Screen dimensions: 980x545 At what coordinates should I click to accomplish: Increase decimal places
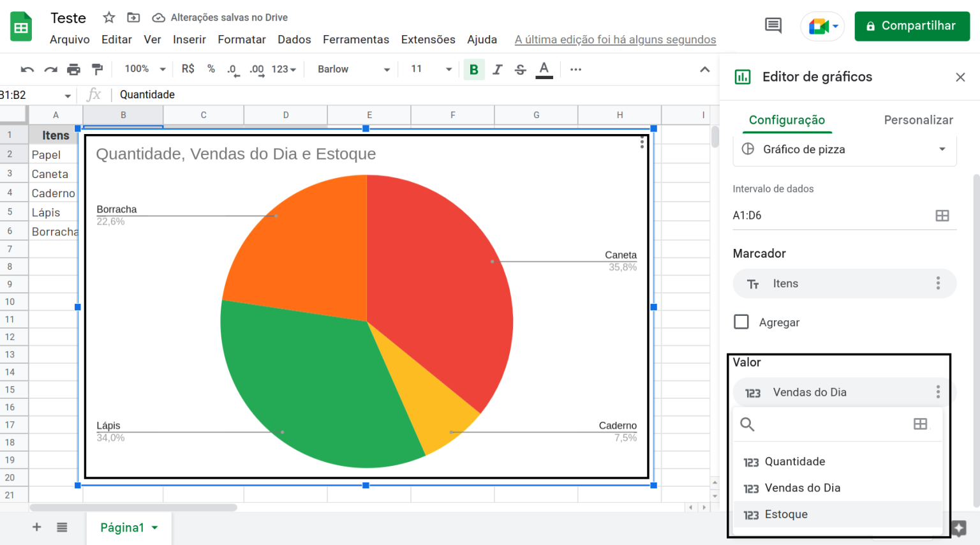tap(256, 69)
